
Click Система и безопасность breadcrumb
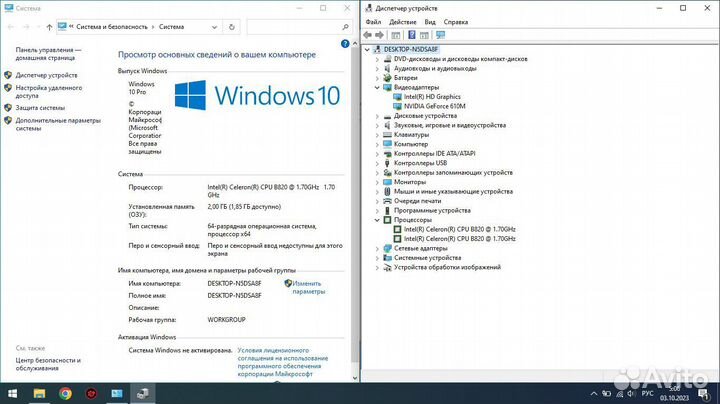112,27
